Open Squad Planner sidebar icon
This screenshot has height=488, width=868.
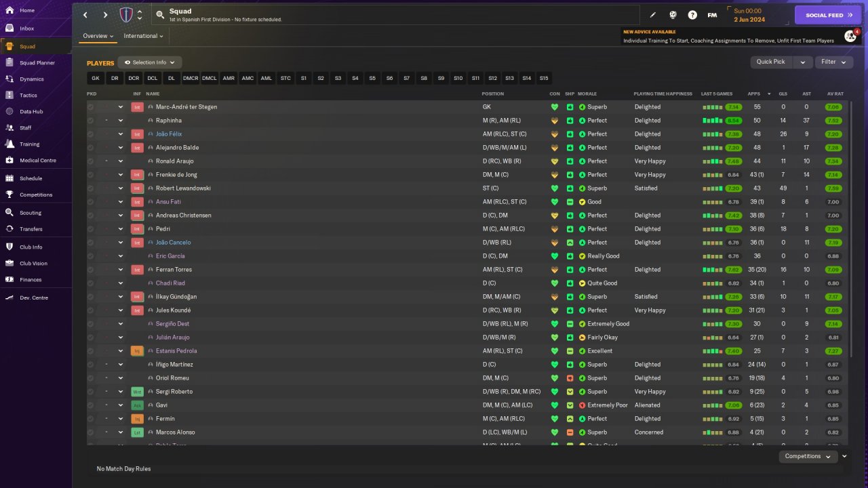pos(9,62)
